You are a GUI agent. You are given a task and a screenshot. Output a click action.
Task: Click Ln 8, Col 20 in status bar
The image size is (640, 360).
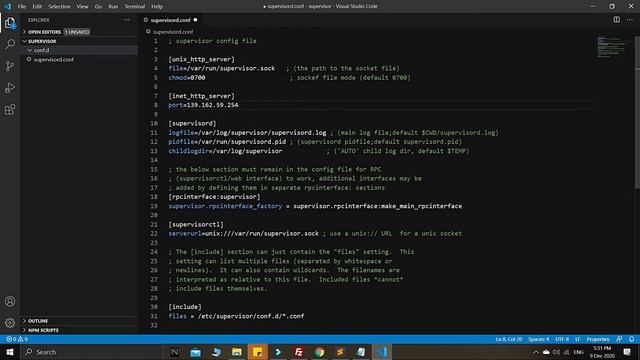click(x=509, y=339)
